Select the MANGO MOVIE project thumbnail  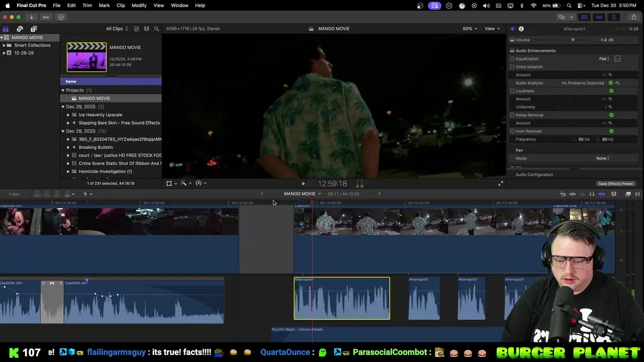pos(87,57)
